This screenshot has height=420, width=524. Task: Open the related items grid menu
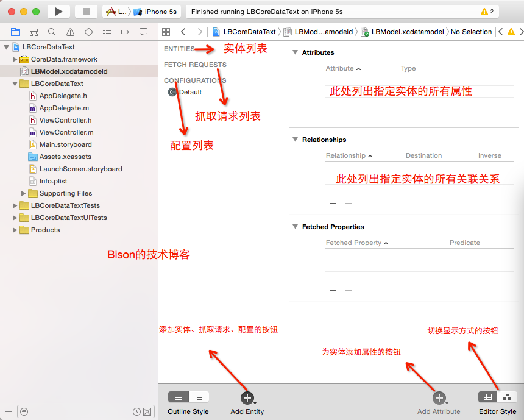tap(166, 32)
